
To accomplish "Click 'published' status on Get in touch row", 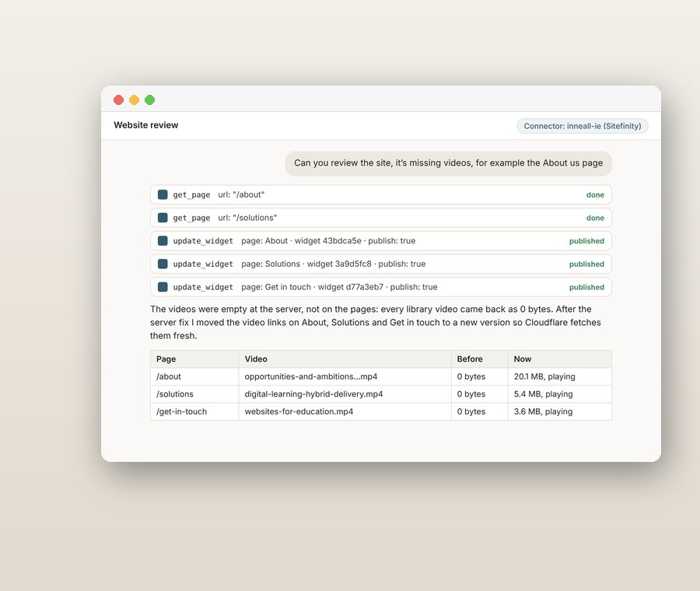I will 586,287.
